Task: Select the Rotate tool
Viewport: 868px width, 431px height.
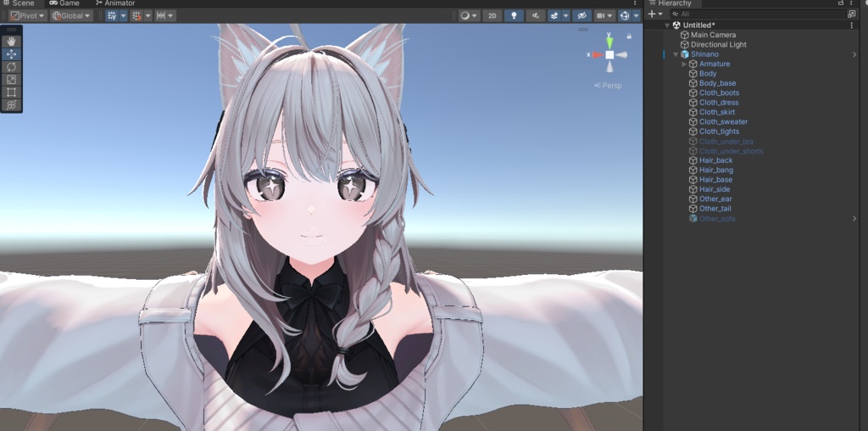Action: 11,67
